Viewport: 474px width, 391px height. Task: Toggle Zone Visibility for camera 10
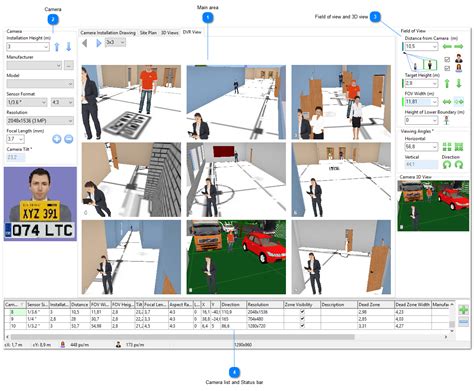302,326
